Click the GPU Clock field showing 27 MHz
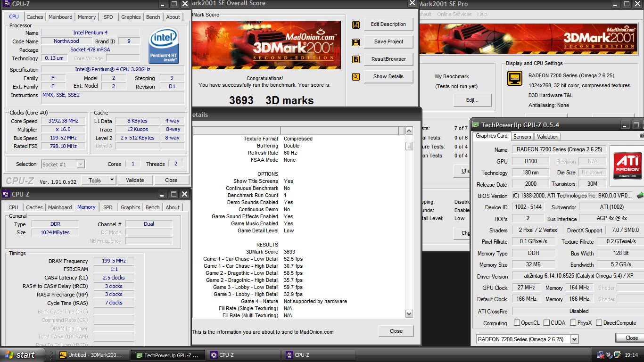The image size is (644, 362). click(x=527, y=288)
